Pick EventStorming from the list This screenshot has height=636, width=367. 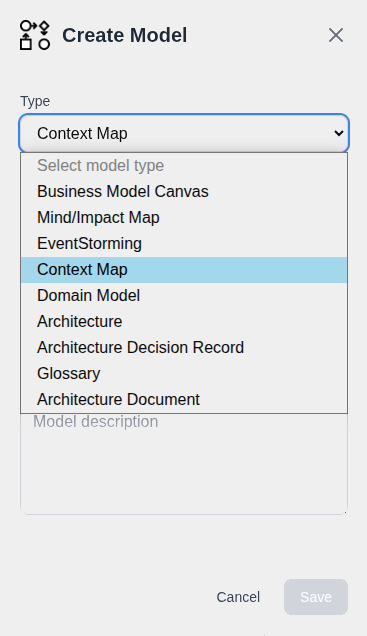(x=184, y=243)
